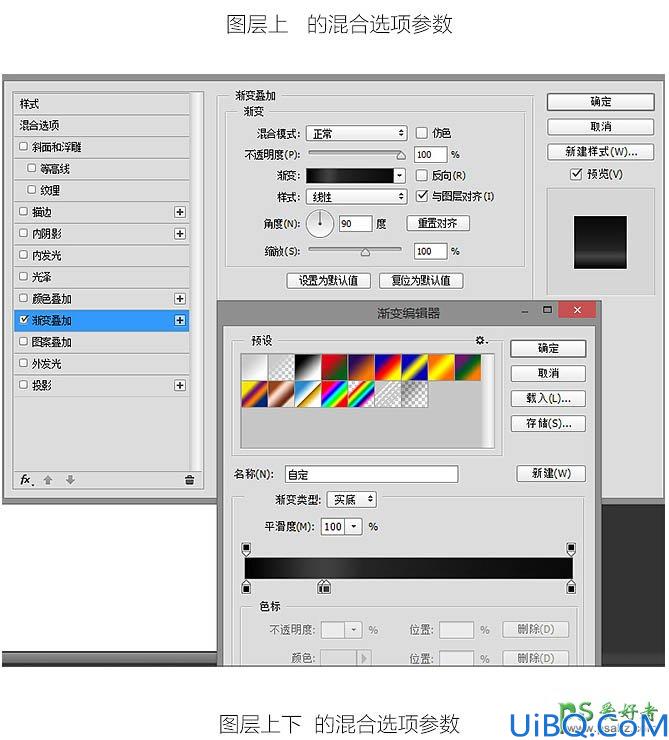Enable the 斜面和浮雕 checkbox
The image size is (669, 740).
pyautogui.click(x=23, y=146)
